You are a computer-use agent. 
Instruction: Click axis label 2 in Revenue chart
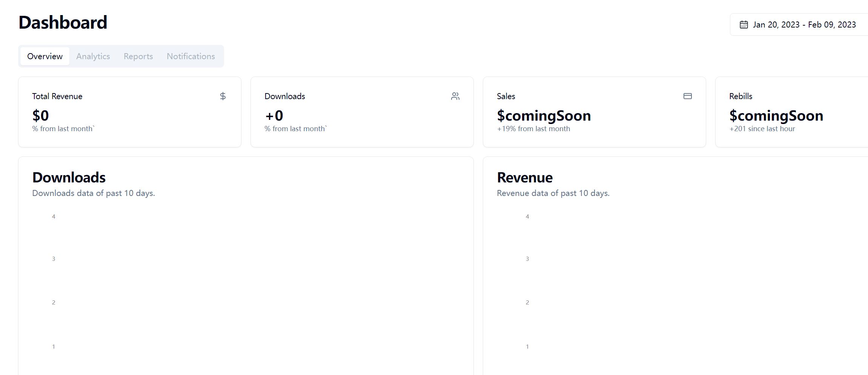[x=527, y=302]
